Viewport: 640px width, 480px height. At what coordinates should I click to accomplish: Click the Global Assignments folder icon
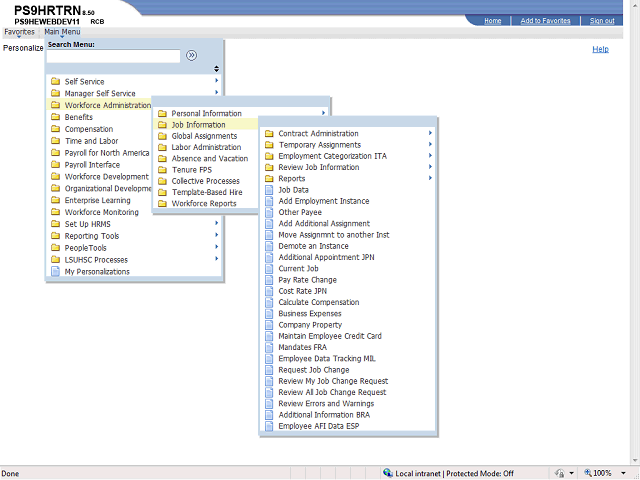162,136
